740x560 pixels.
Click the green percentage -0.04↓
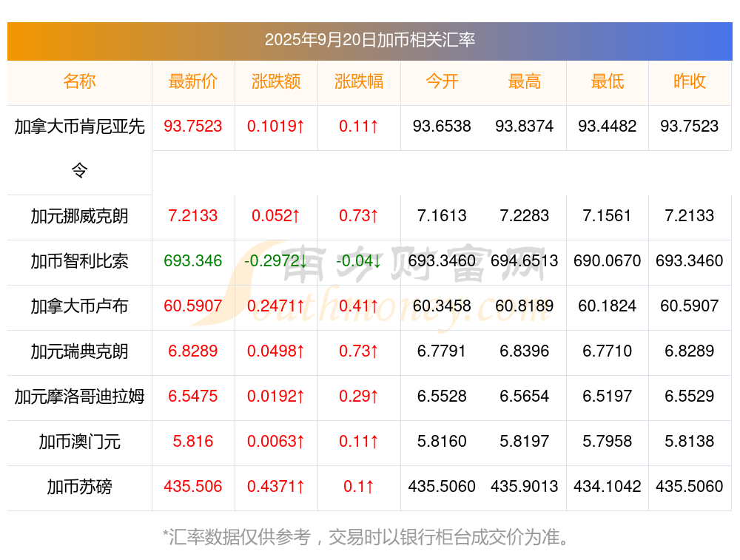[x=359, y=260]
